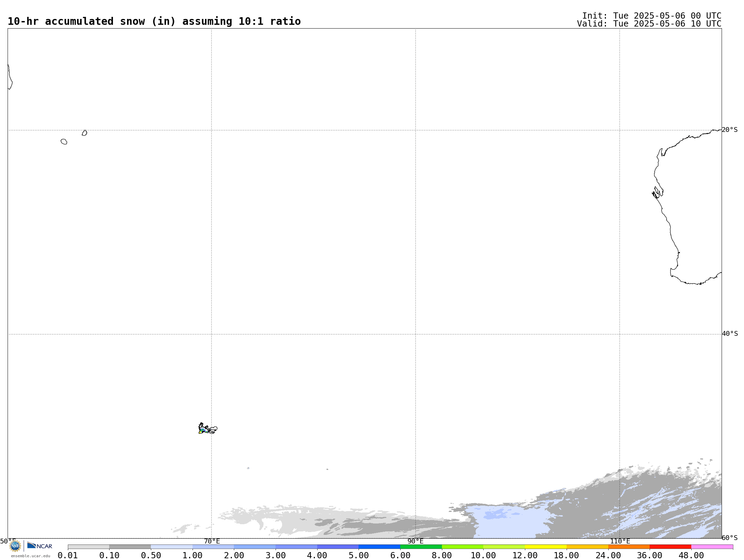Click the colorbar value label 12.00
744x560 pixels.
(525, 556)
